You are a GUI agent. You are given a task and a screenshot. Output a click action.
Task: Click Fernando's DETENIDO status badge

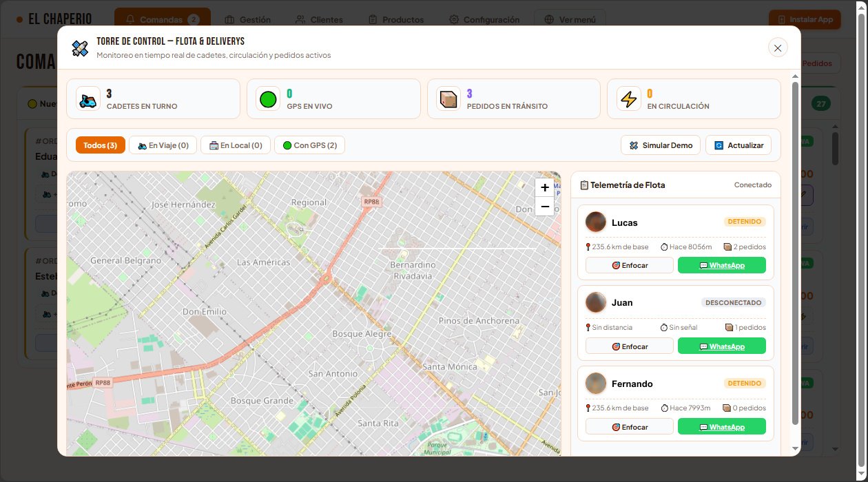[745, 383]
